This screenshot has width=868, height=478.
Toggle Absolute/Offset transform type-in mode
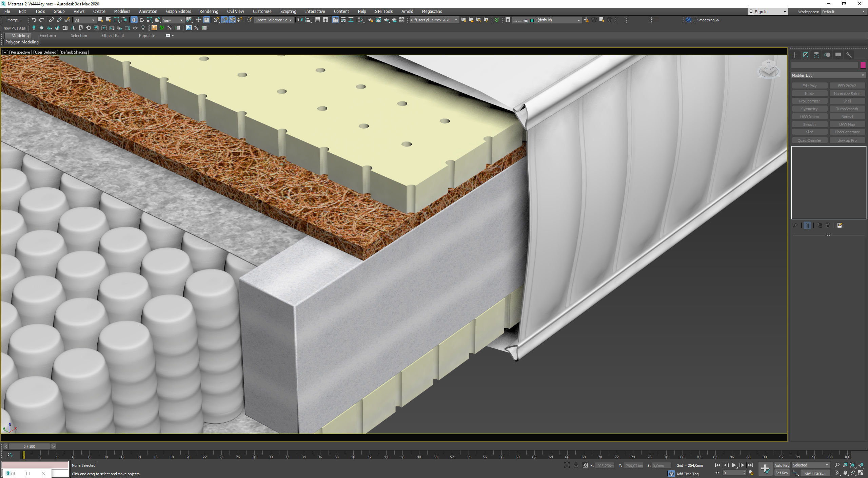(x=585, y=465)
